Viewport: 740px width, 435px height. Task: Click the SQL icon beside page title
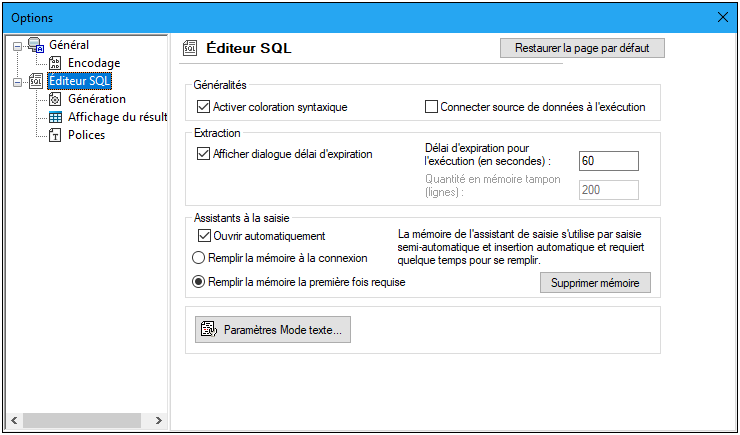tap(190, 47)
